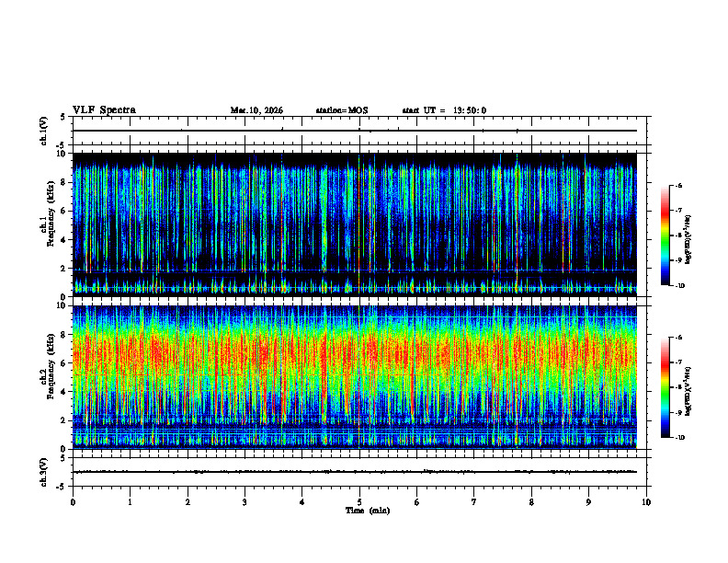Click time axis tick label "9"

pos(588,502)
